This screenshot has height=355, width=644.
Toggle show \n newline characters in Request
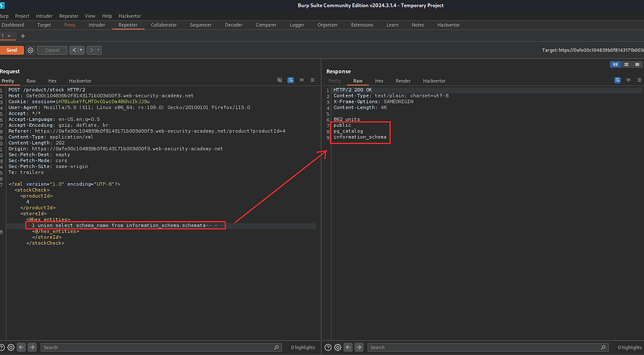coord(302,80)
